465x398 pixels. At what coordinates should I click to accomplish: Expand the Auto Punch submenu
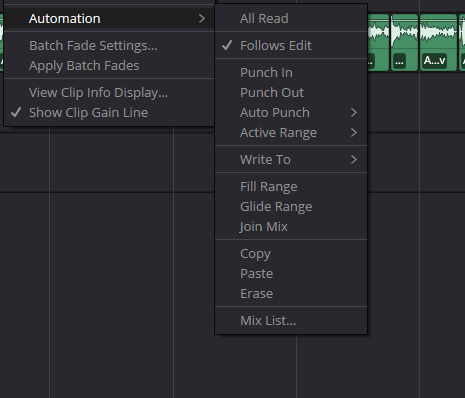[x=291, y=113]
